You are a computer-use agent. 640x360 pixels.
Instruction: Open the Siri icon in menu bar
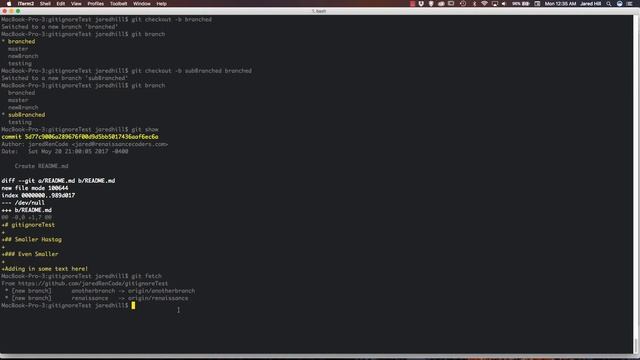(x=620, y=4)
